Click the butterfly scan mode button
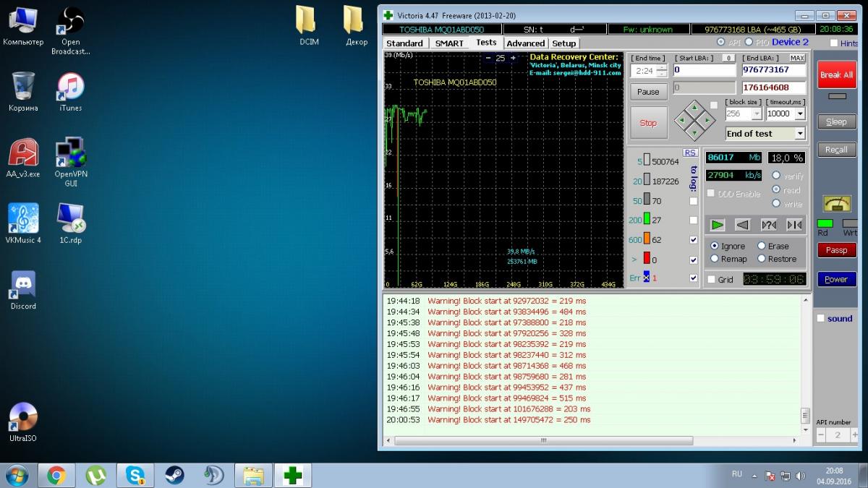The width and height of the screenshot is (868, 488). [x=794, y=225]
